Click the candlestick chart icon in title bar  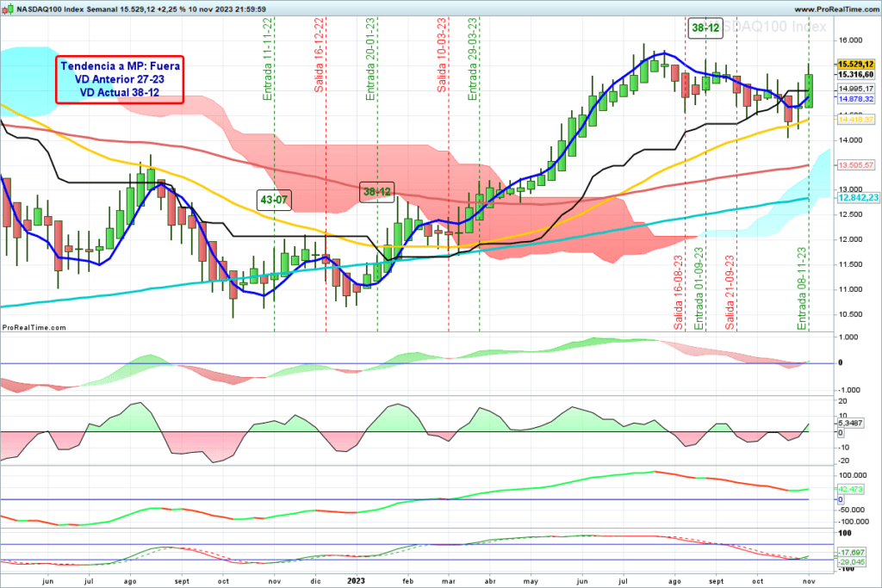click(8, 9)
